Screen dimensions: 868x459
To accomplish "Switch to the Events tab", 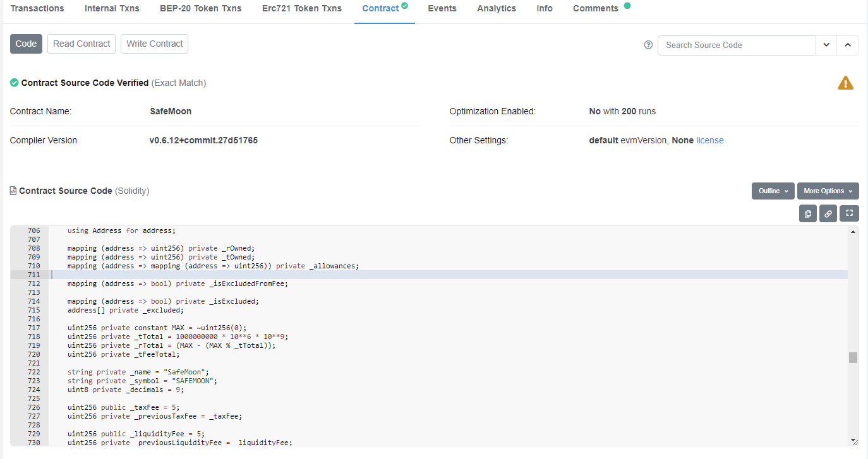I will pos(442,8).
